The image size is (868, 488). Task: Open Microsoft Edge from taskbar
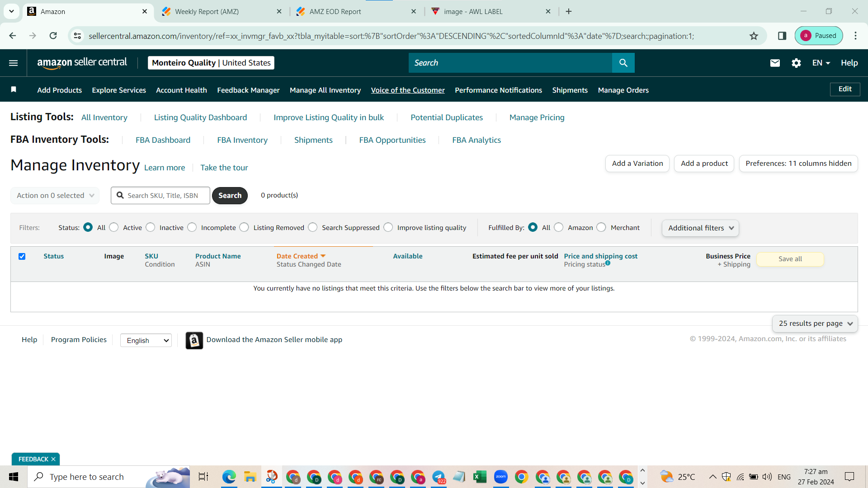click(x=229, y=477)
